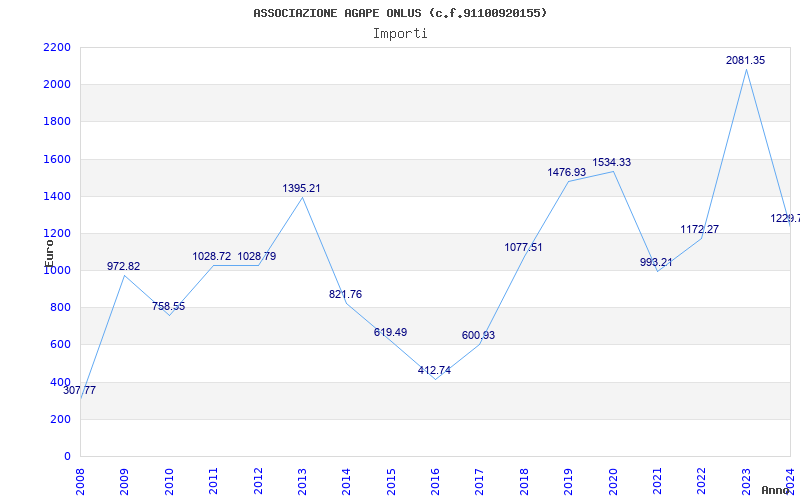Click the chart title ASSOCIAZIONE AGAPE ONLUS
The height and width of the screenshot is (500, 800).
[399, 13]
